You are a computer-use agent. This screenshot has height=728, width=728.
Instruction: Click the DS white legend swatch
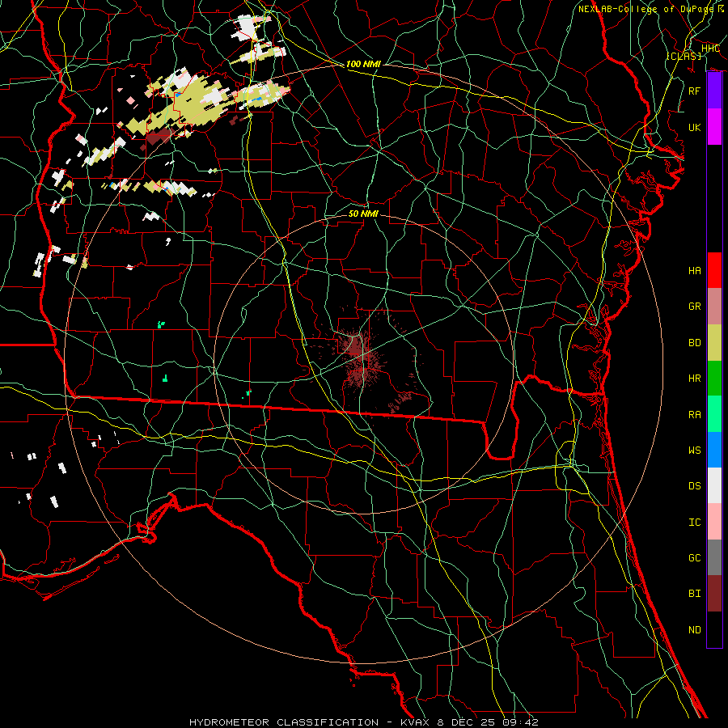(x=714, y=485)
